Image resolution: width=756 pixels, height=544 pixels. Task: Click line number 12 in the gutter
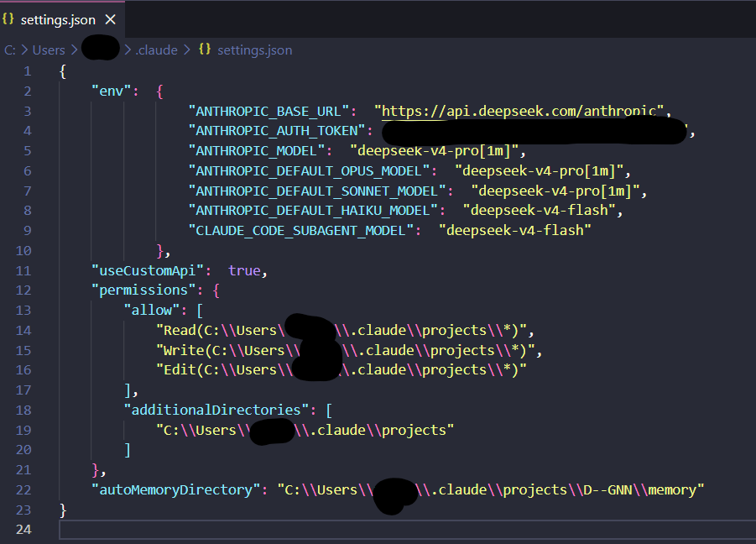(x=23, y=290)
